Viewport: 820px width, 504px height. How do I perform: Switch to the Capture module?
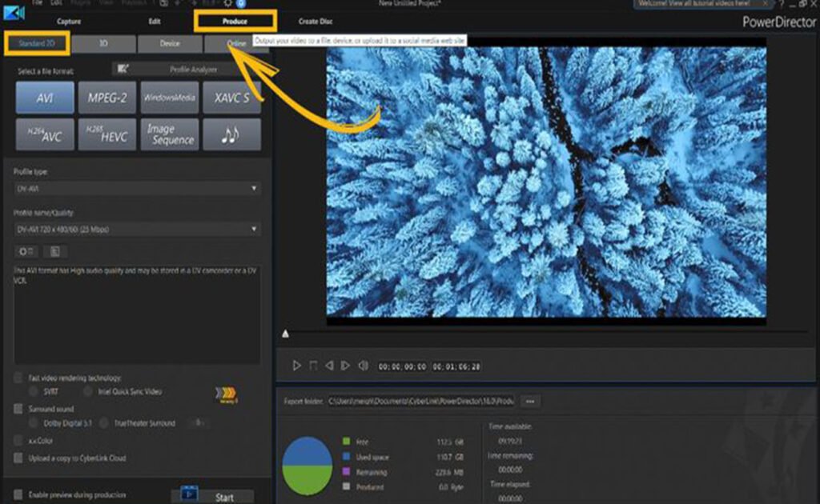pyautogui.click(x=69, y=22)
